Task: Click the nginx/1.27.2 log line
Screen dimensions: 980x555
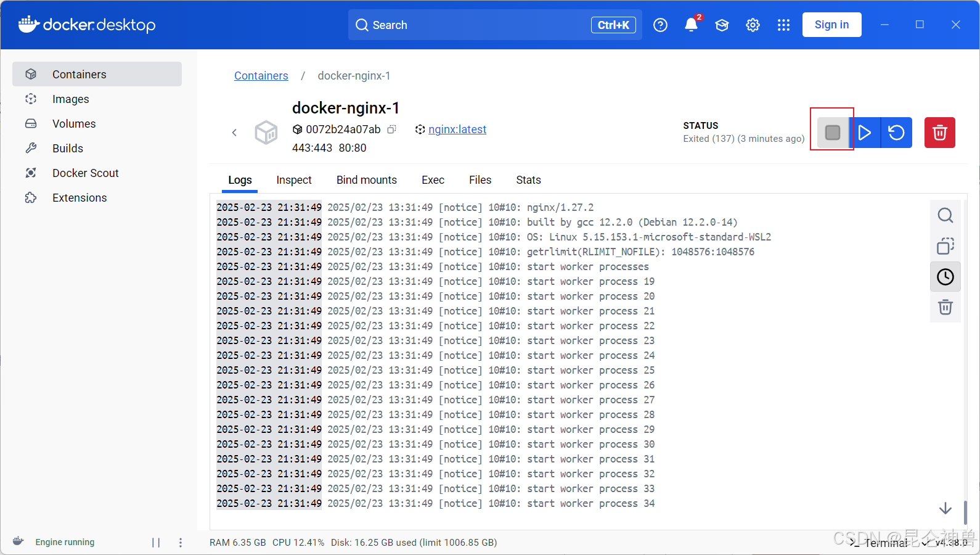Action: pyautogui.click(x=405, y=207)
